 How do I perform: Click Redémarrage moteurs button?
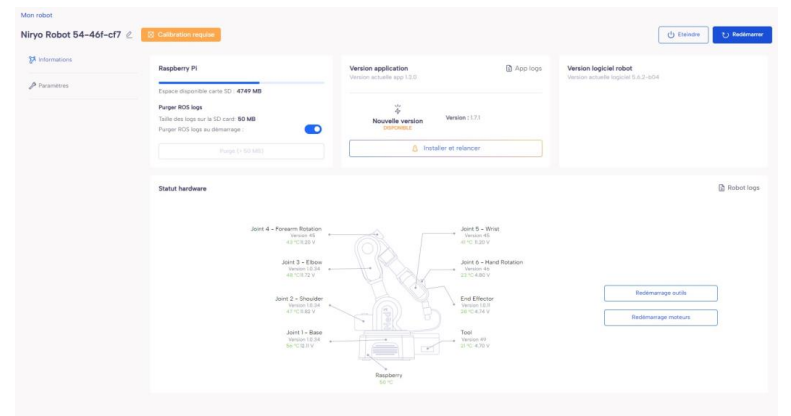pyautogui.click(x=661, y=317)
